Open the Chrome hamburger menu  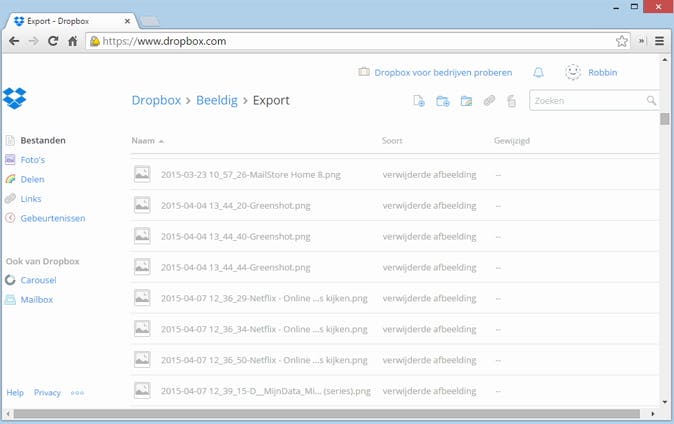tap(660, 41)
